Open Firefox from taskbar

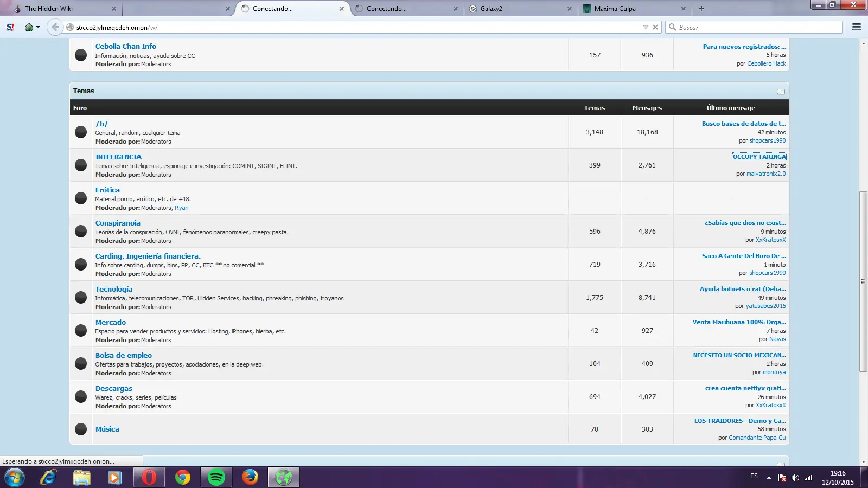[250, 478]
